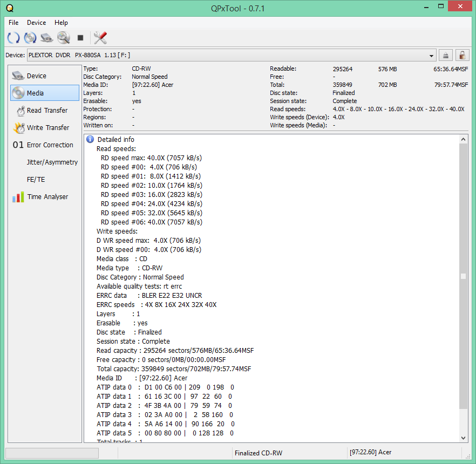
Task: Click the 'Write speeds (Device):' label
Action: point(300,117)
